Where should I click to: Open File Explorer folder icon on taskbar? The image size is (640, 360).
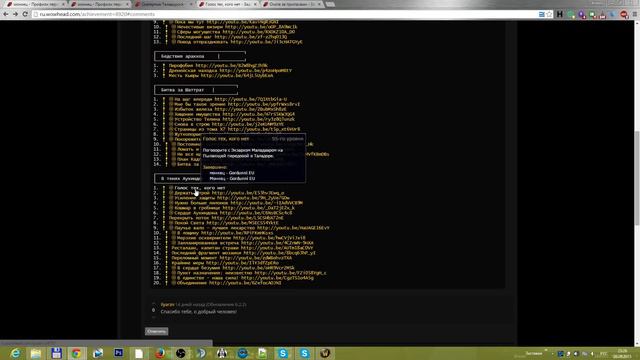point(36,353)
